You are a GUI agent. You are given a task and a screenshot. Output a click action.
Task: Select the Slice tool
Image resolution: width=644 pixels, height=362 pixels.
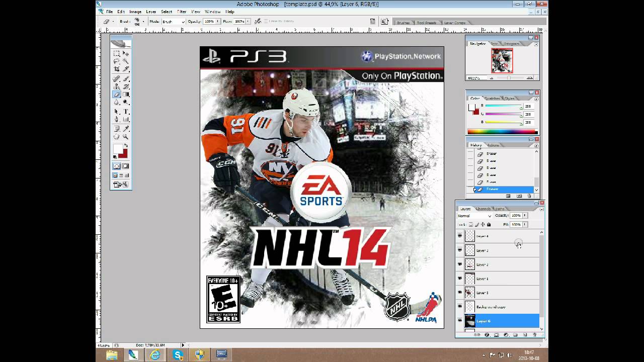tap(126, 69)
